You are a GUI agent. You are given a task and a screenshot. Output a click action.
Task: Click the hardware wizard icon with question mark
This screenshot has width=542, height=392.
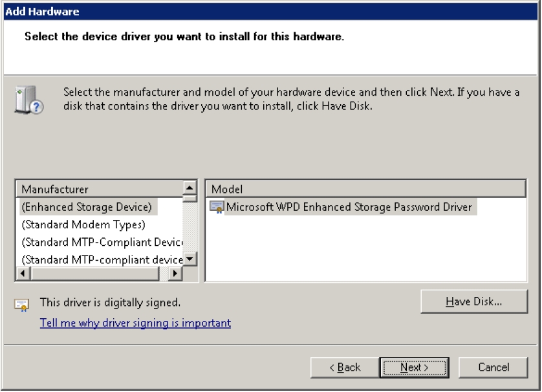coord(28,100)
